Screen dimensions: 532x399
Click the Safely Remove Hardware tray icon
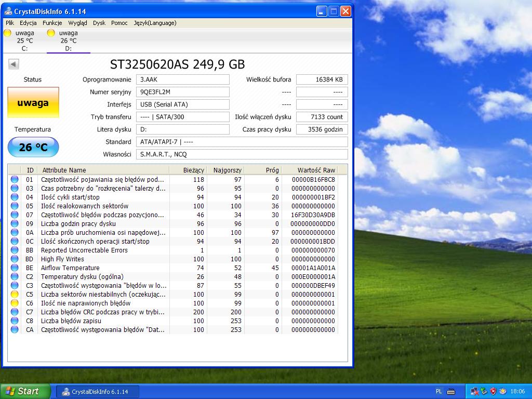[484, 392]
